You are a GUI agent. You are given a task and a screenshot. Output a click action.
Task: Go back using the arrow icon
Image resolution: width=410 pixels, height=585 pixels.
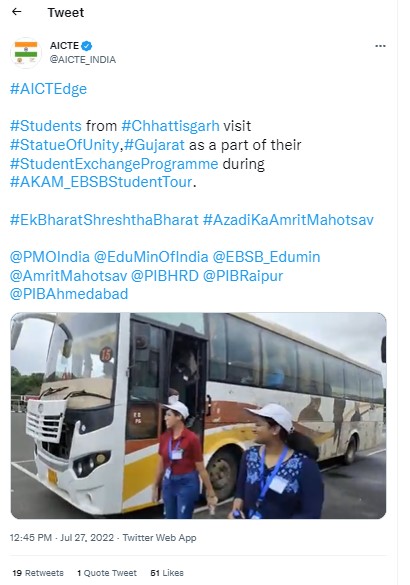(16, 12)
